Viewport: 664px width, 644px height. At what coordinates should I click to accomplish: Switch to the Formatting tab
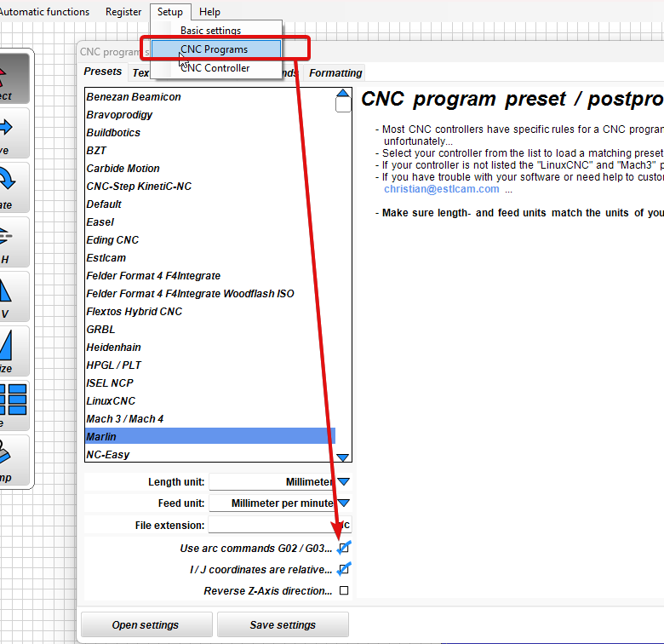click(335, 73)
